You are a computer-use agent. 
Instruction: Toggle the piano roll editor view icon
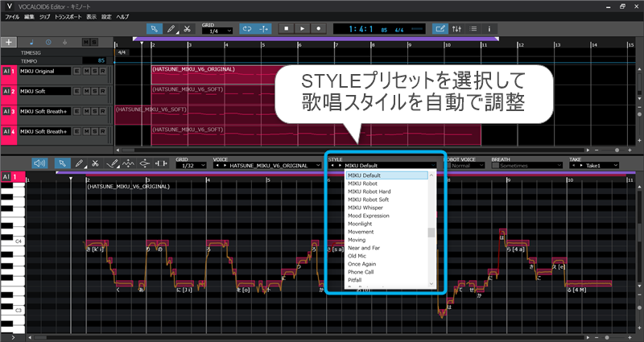click(440, 29)
